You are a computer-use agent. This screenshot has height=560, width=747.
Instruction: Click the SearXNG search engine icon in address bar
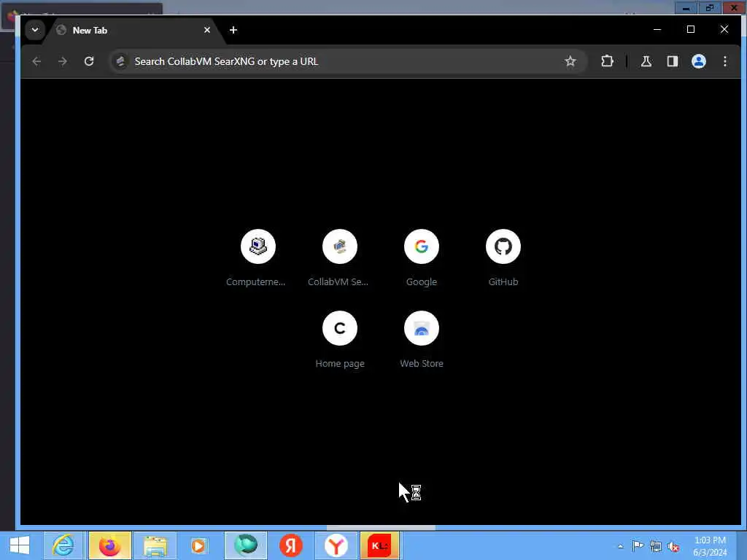tap(120, 61)
